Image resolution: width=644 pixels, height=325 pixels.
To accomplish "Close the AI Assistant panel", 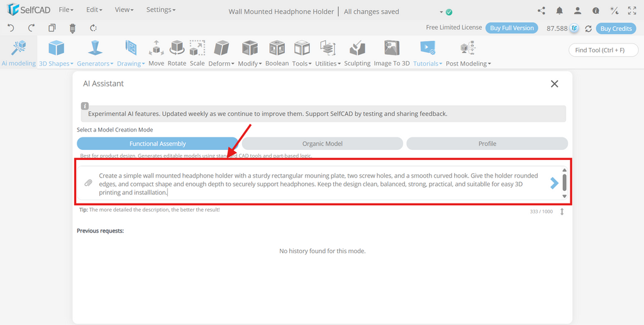I will click(x=555, y=84).
